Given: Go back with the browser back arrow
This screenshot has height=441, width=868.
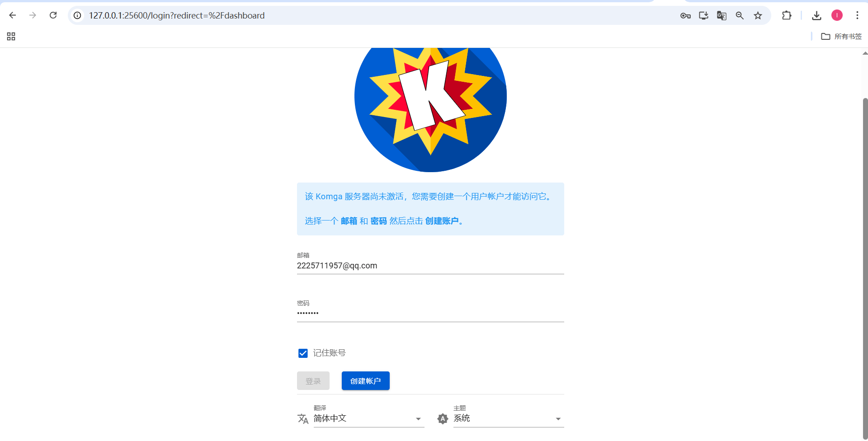Looking at the screenshot, I should 13,15.
